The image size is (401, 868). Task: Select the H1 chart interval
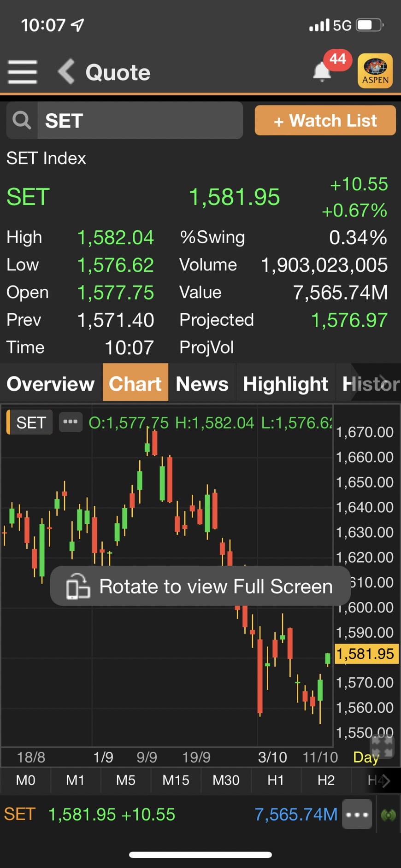(x=276, y=780)
